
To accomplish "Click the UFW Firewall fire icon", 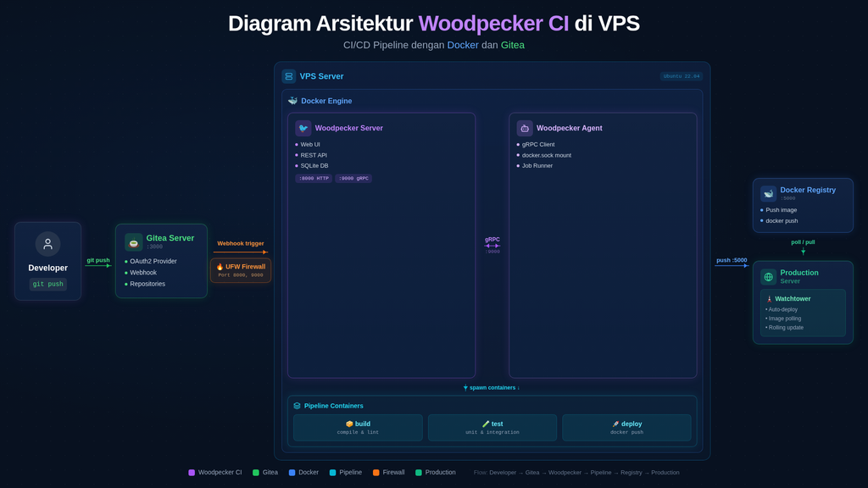I will 220,267.
